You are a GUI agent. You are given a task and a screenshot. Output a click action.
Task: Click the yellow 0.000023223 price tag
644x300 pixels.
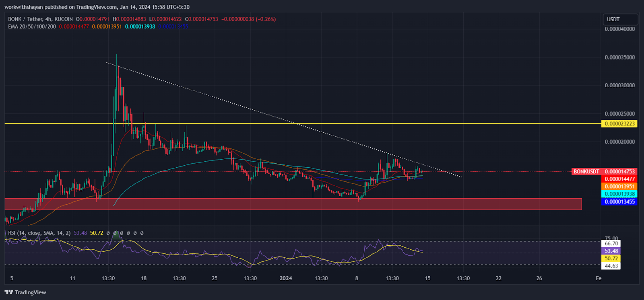click(x=619, y=123)
